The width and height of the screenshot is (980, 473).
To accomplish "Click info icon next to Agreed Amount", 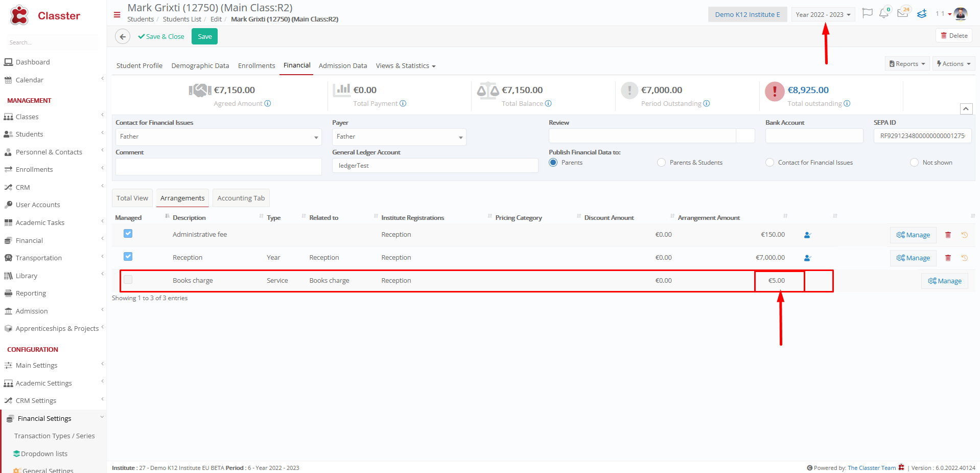I will click(268, 103).
